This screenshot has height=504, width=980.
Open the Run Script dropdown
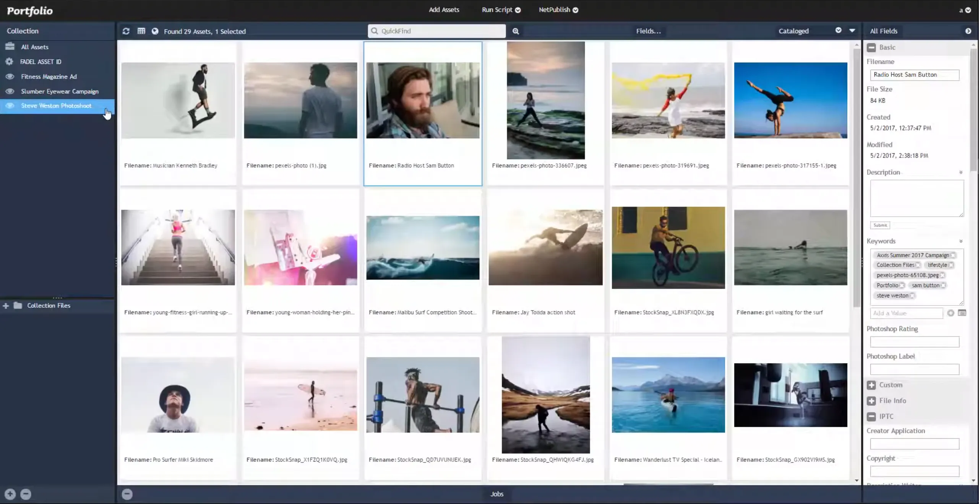[x=501, y=10]
